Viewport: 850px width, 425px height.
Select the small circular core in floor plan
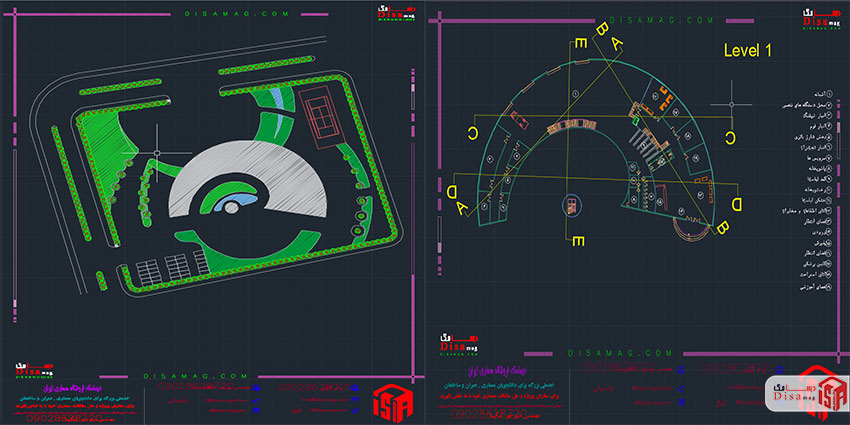tap(571, 205)
